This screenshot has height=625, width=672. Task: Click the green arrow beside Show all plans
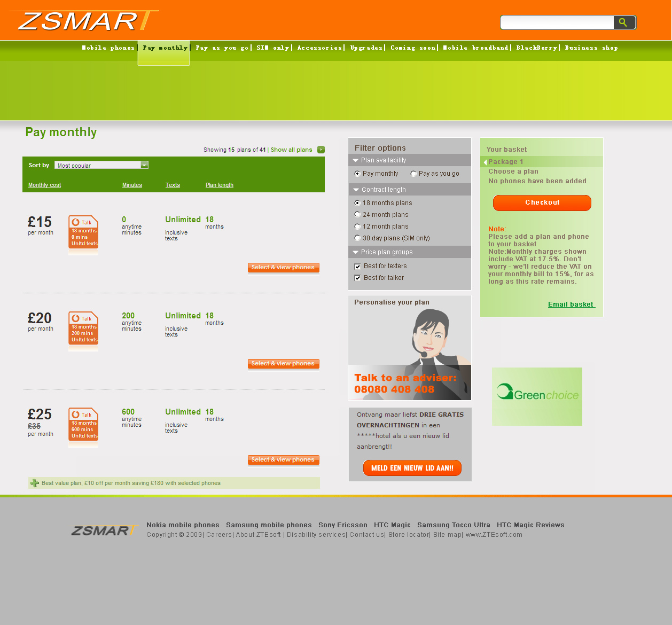click(x=321, y=150)
